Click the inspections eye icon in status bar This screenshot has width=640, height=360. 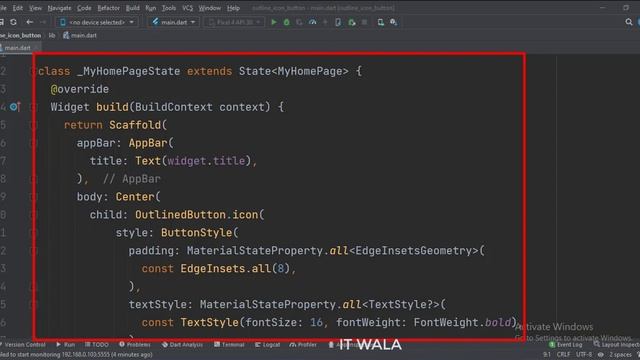600,354
